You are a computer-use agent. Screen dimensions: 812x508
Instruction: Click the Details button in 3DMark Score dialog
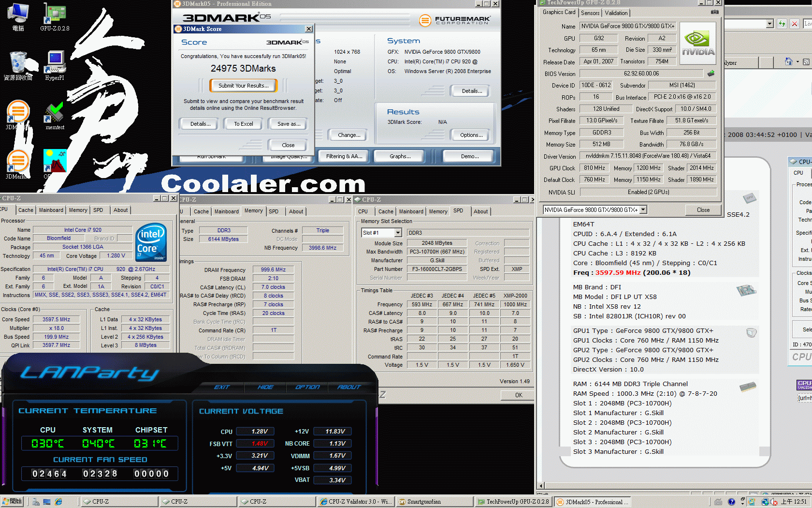tap(200, 124)
